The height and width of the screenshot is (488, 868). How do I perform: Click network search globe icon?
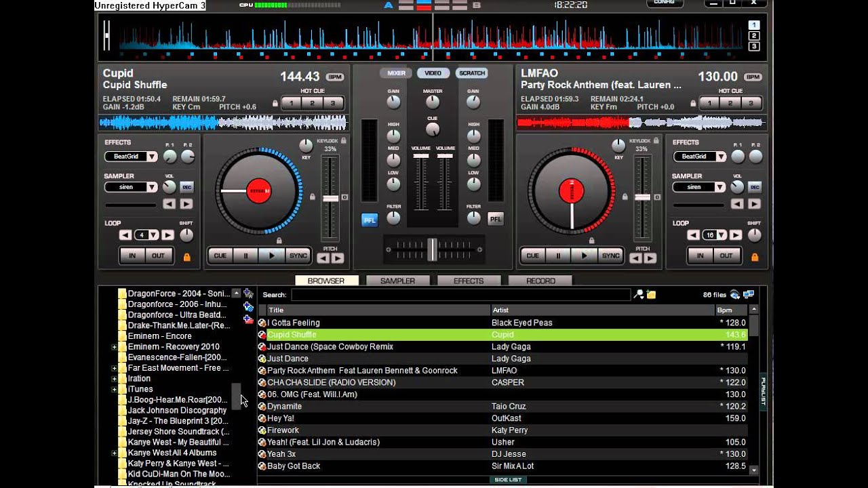click(x=735, y=295)
